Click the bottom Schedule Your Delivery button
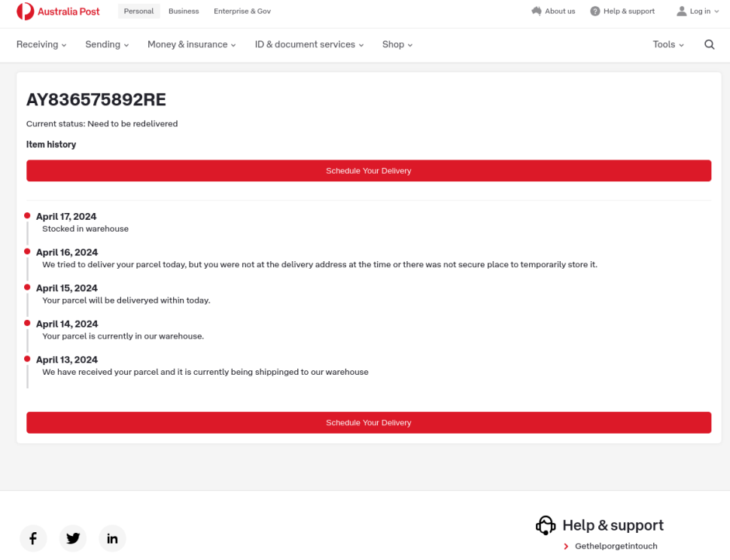This screenshot has height=560, width=730. pyautogui.click(x=368, y=422)
